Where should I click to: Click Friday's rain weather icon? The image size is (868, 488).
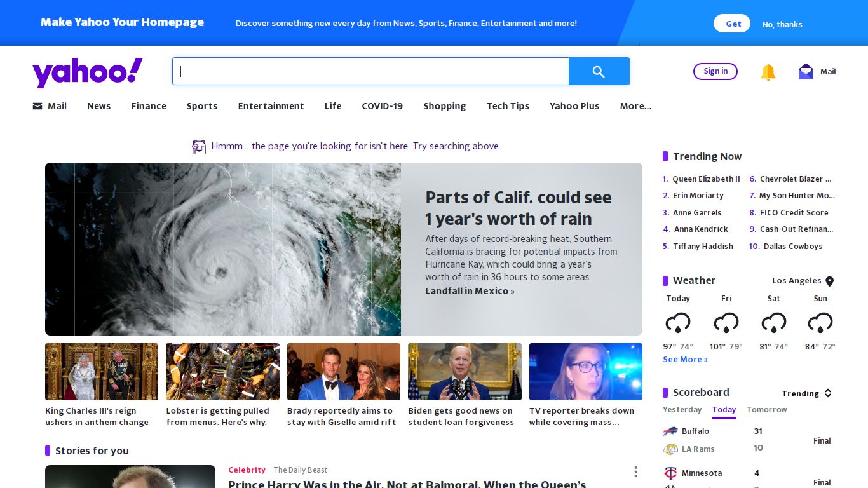[x=726, y=323]
